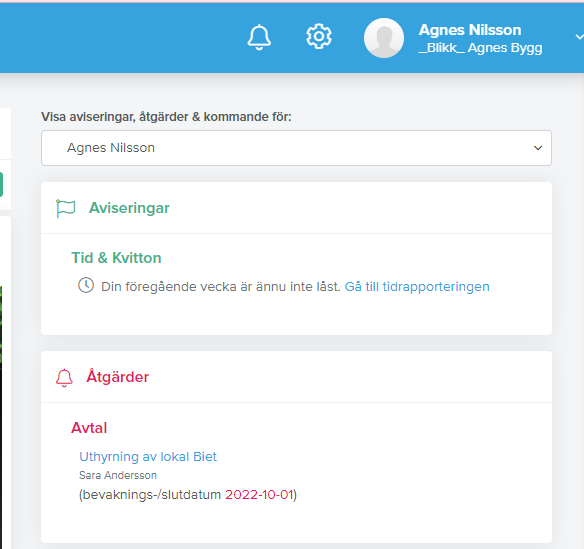Expand the account menu chevron next to Agnes Nilsson
584x549 pixels.
[579, 37]
